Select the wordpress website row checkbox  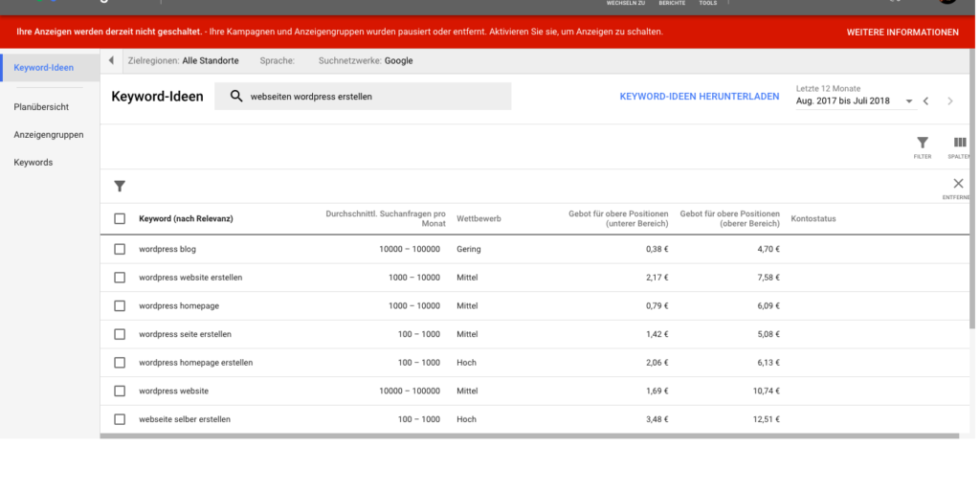click(120, 391)
